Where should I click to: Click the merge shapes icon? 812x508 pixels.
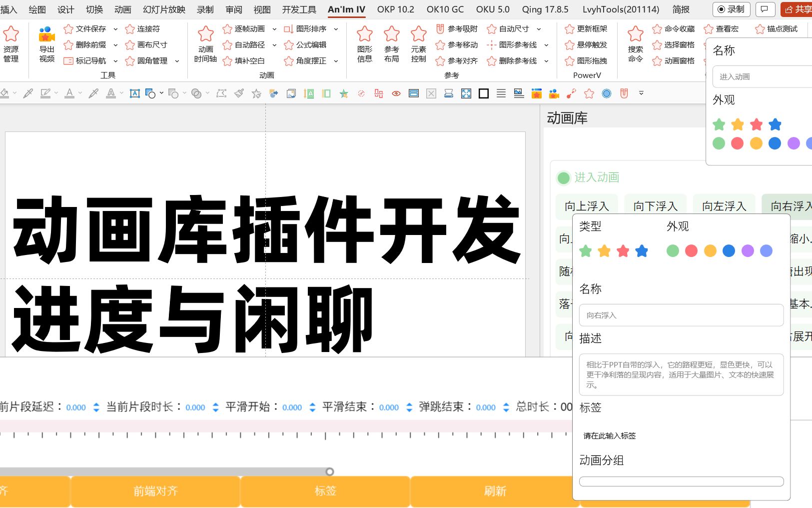pyautogui.click(x=196, y=93)
